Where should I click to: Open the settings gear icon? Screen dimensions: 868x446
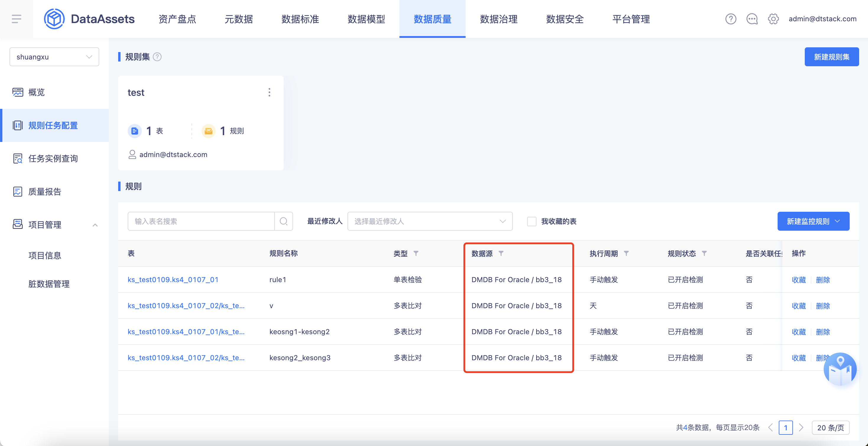(773, 19)
